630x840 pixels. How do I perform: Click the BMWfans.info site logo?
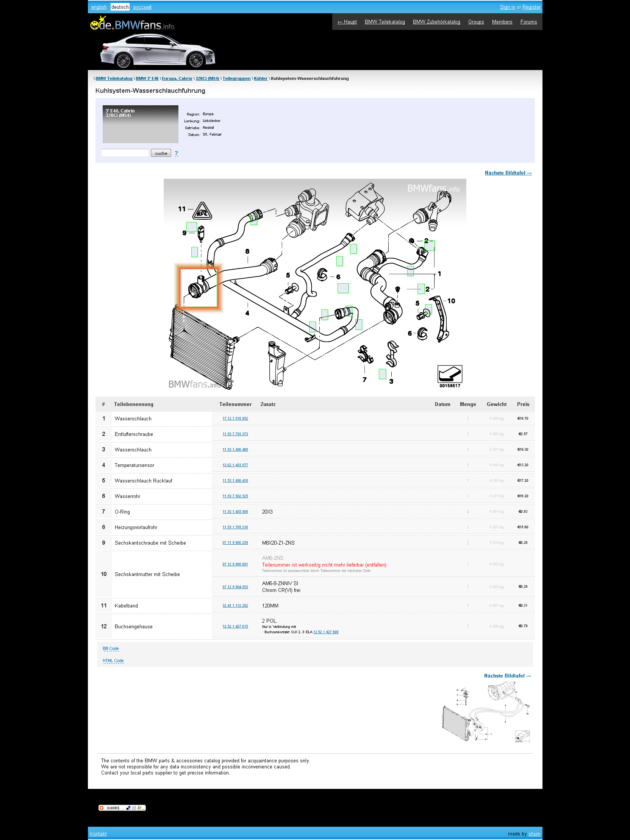coord(133,25)
